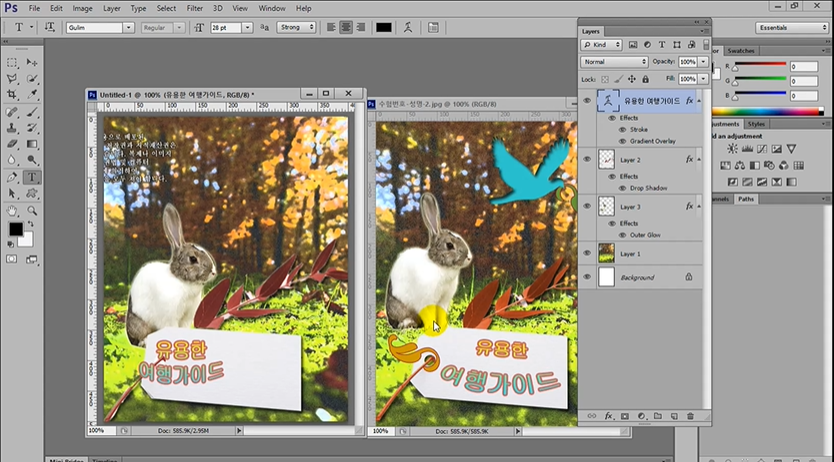Toggle Outer Glow effect visibility

coord(622,235)
